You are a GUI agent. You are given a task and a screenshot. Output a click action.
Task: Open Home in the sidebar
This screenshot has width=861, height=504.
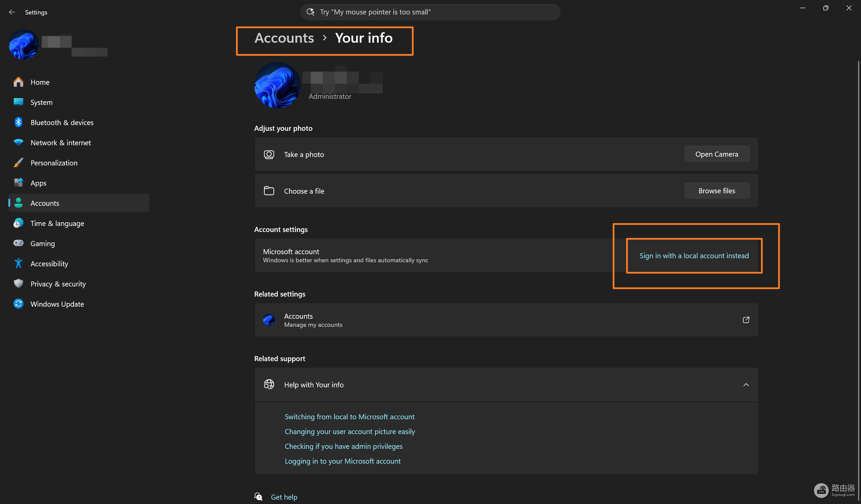(x=79, y=82)
